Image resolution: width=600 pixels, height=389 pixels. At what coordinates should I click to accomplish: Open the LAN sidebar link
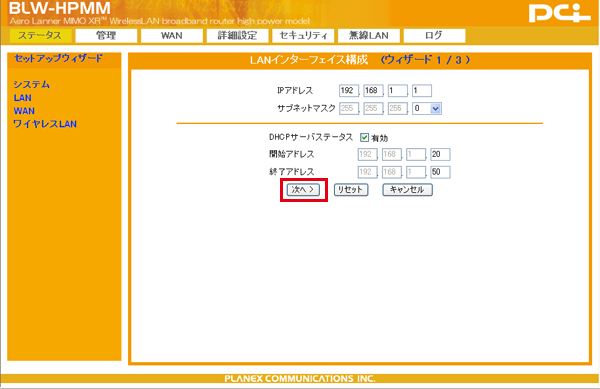[23, 98]
